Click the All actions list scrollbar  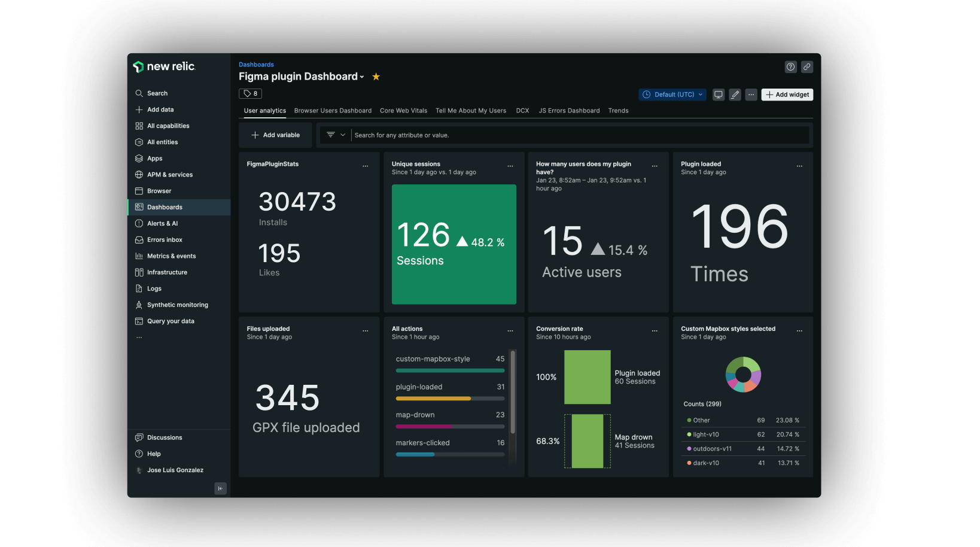(x=513, y=392)
